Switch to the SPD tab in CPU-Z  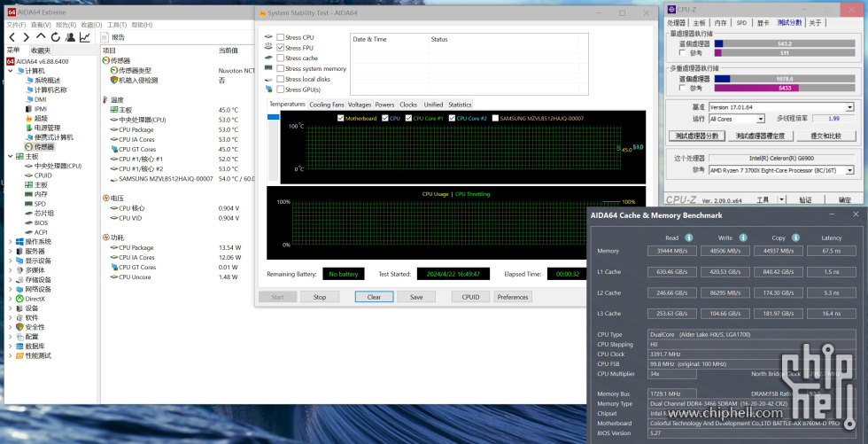(x=741, y=23)
